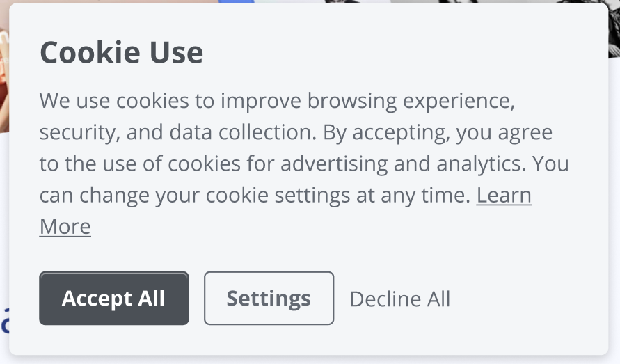Click the Cookie Use heading

(x=121, y=53)
